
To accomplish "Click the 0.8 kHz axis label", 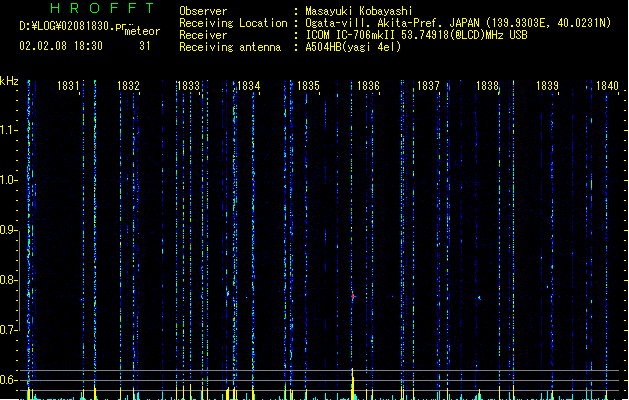I will (x=9, y=280).
